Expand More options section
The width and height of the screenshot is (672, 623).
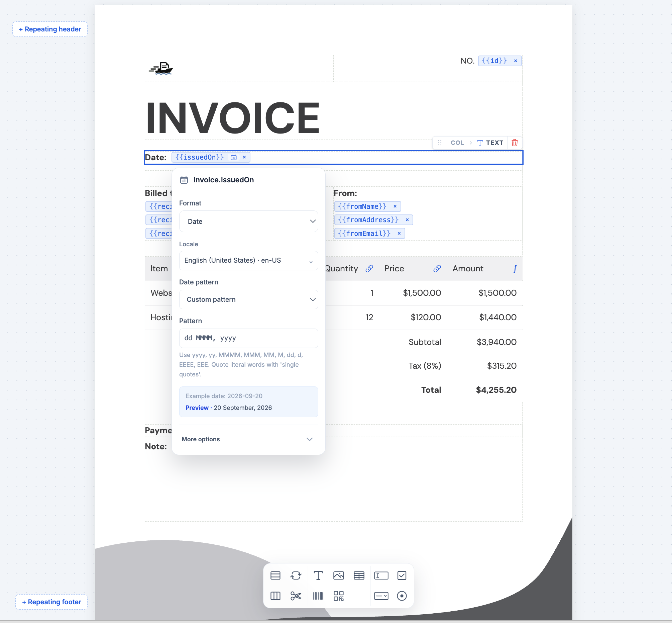[248, 439]
